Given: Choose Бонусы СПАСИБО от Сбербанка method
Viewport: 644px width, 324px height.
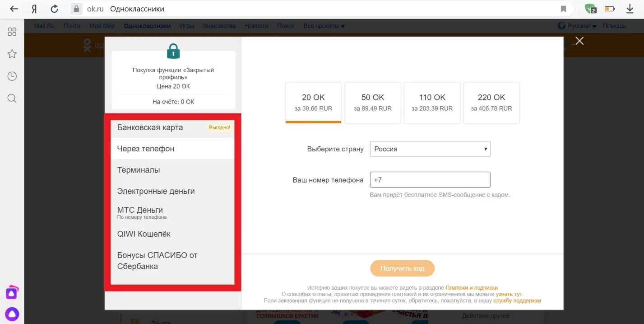Looking at the screenshot, I should (x=172, y=261).
